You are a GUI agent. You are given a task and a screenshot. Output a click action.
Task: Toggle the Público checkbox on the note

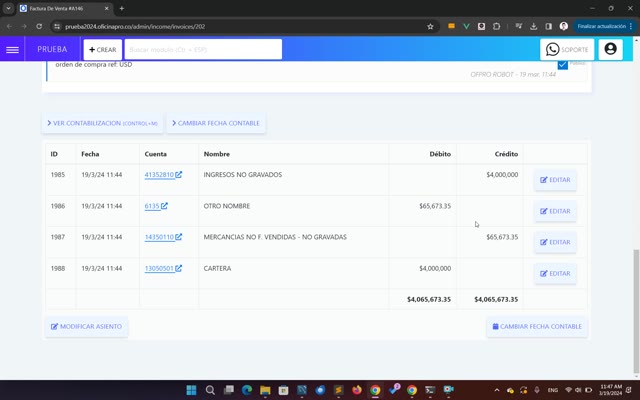562,64
